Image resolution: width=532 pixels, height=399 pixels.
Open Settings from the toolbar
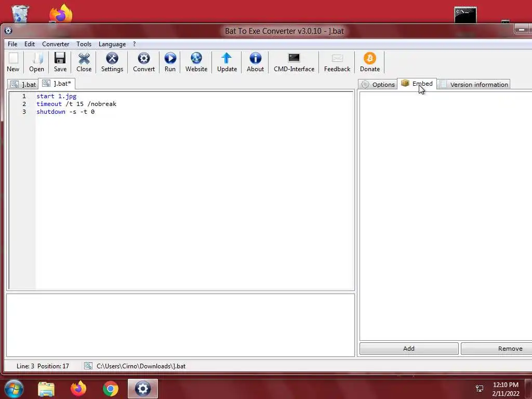(112, 62)
